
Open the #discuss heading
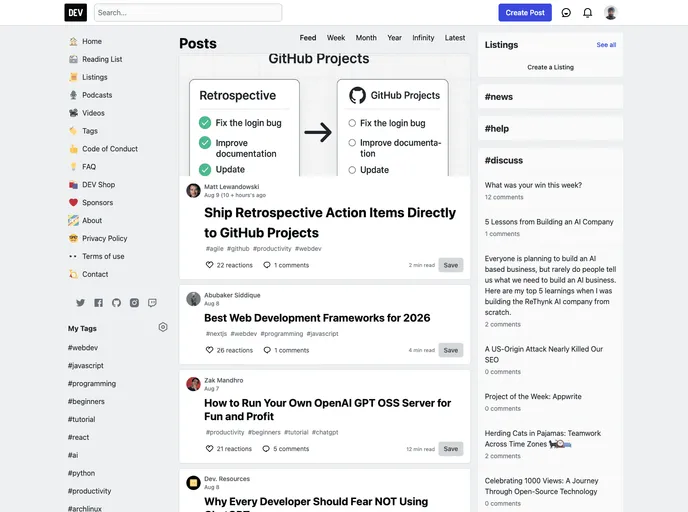(504, 161)
